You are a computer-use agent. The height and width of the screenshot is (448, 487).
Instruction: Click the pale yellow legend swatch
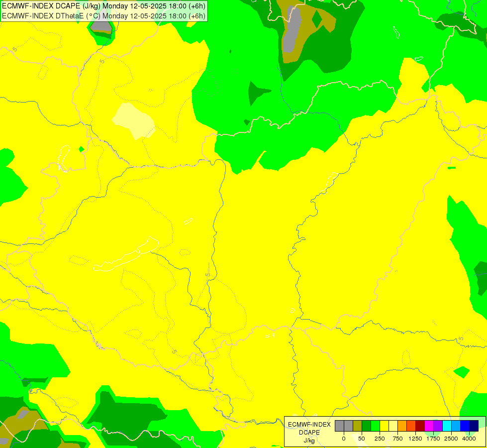(x=393, y=426)
